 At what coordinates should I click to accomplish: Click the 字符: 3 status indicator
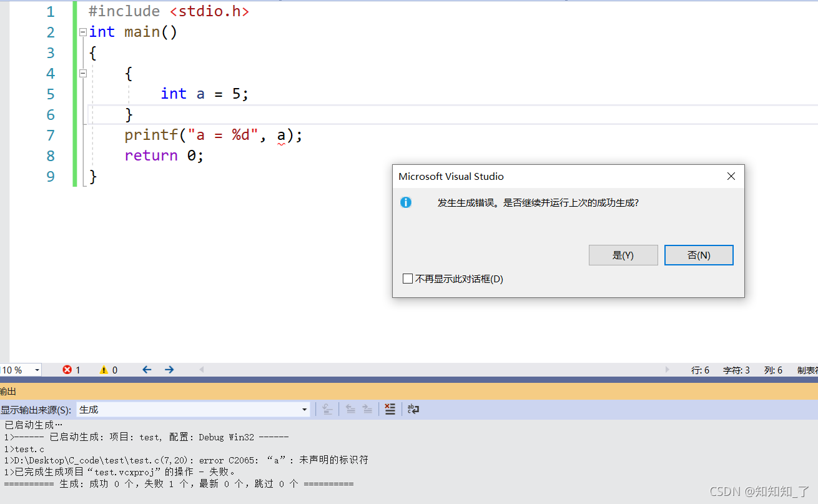point(736,370)
